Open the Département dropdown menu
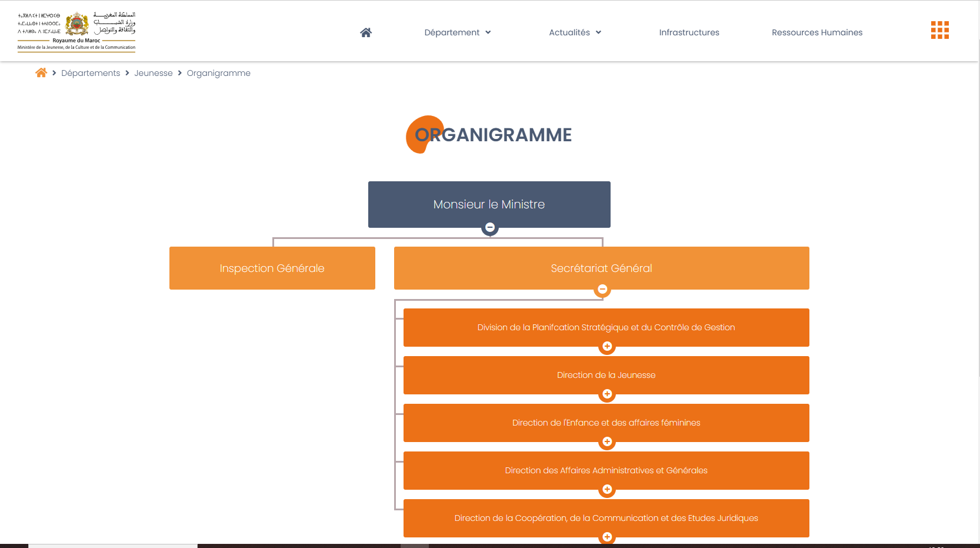This screenshot has height=548, width=980. [457, 32]
